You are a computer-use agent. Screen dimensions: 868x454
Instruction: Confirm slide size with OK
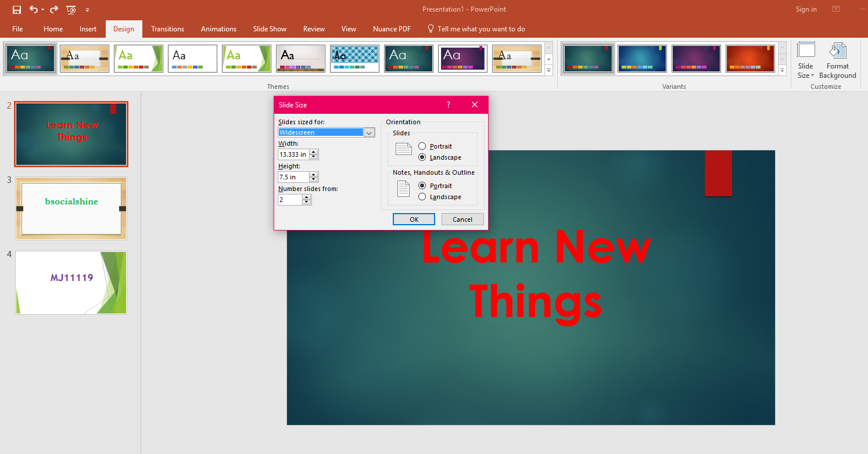click(413, 219)
